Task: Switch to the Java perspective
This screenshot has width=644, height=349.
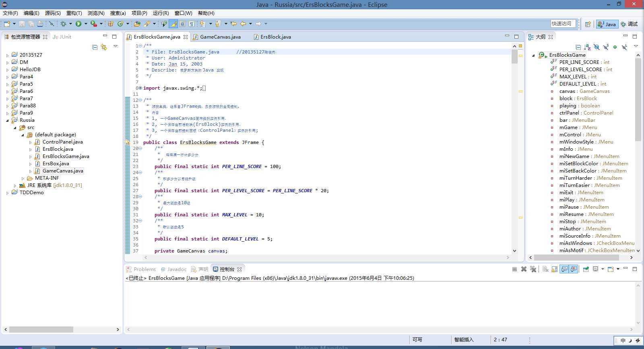Action: coord(607,24)
